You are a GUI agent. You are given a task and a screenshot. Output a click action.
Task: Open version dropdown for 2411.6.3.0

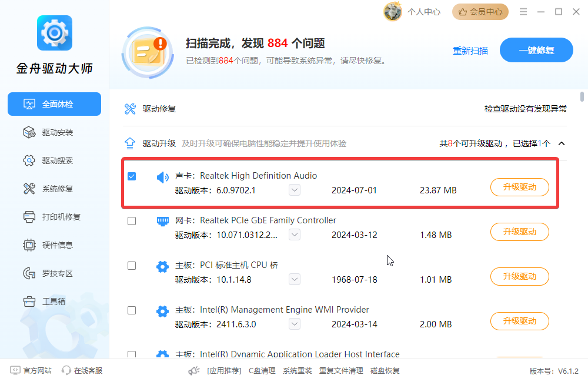(295, 324)
